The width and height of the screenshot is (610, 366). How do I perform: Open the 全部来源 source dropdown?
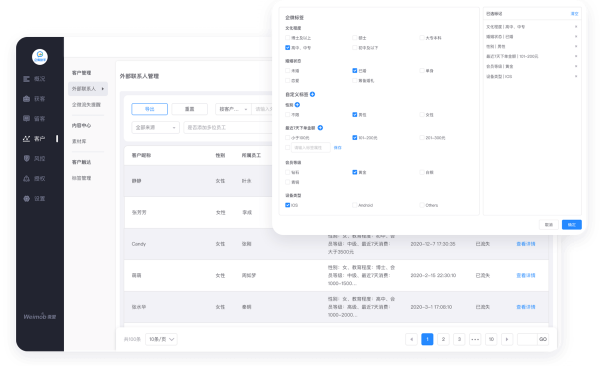coord(155,128)
